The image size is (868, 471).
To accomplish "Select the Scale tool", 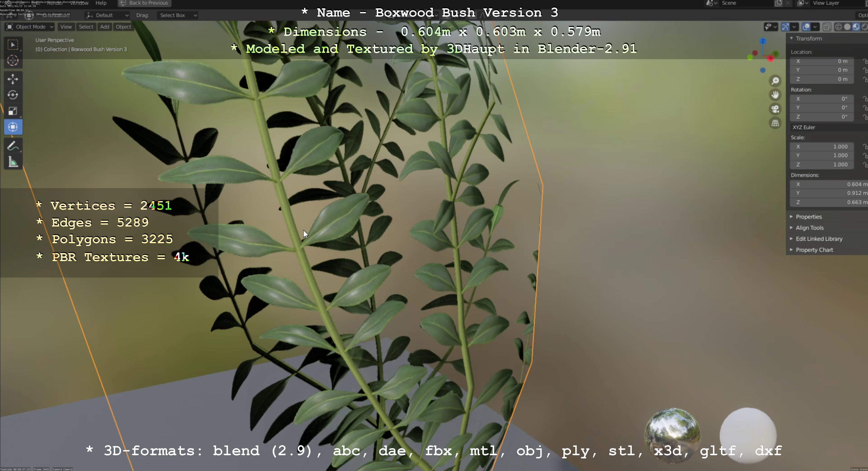I will (x=13, y=111).
